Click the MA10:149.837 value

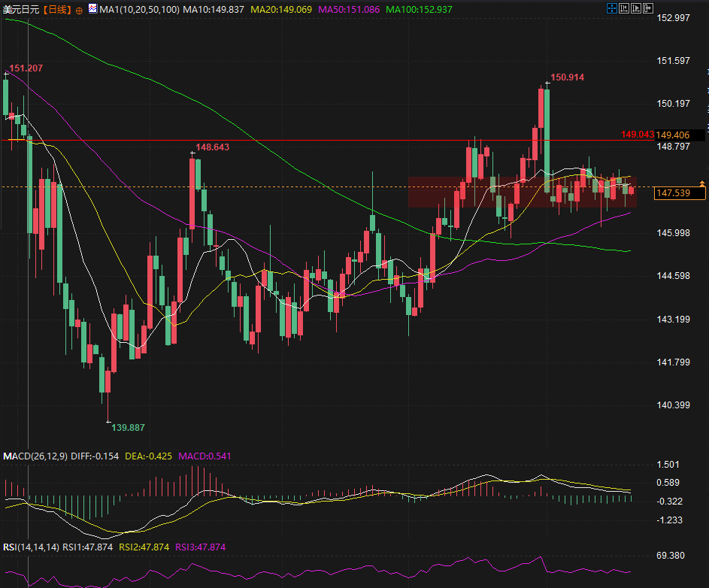(x=214, y=10)
